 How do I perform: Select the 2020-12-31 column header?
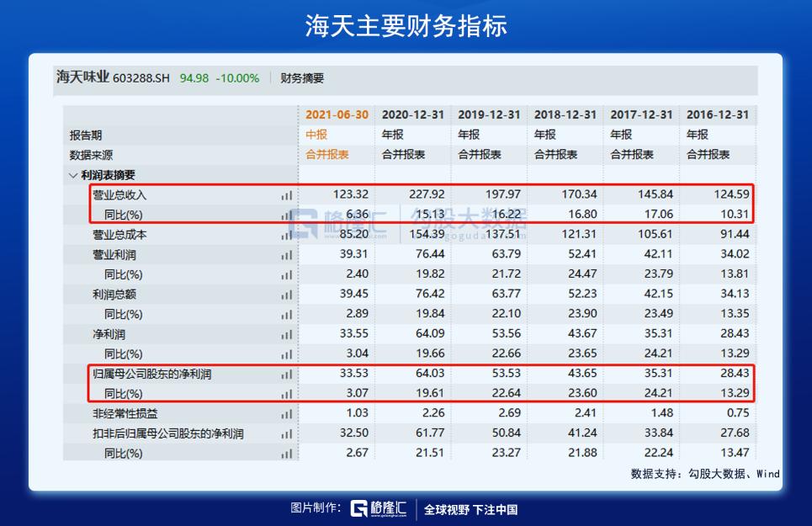pyautogui.click(x=413, y=115)
